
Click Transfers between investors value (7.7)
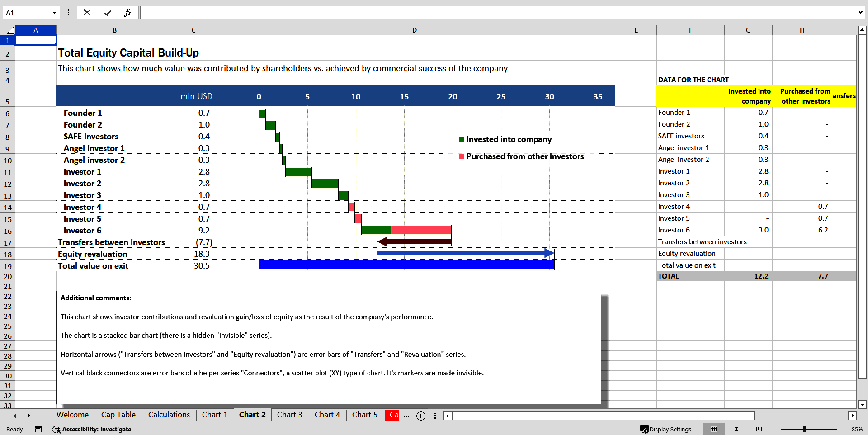(204, 242)
